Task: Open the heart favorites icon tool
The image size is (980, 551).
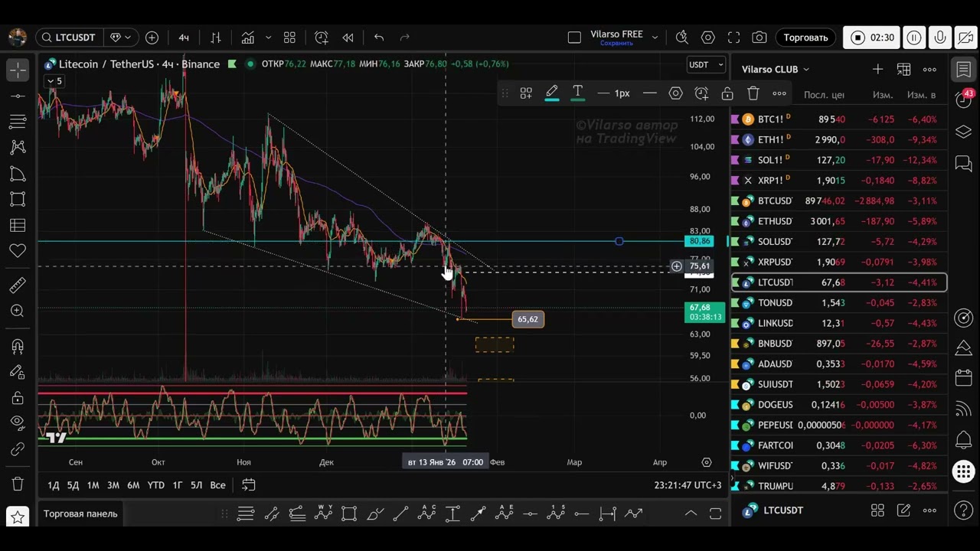Action: [18, 250]
